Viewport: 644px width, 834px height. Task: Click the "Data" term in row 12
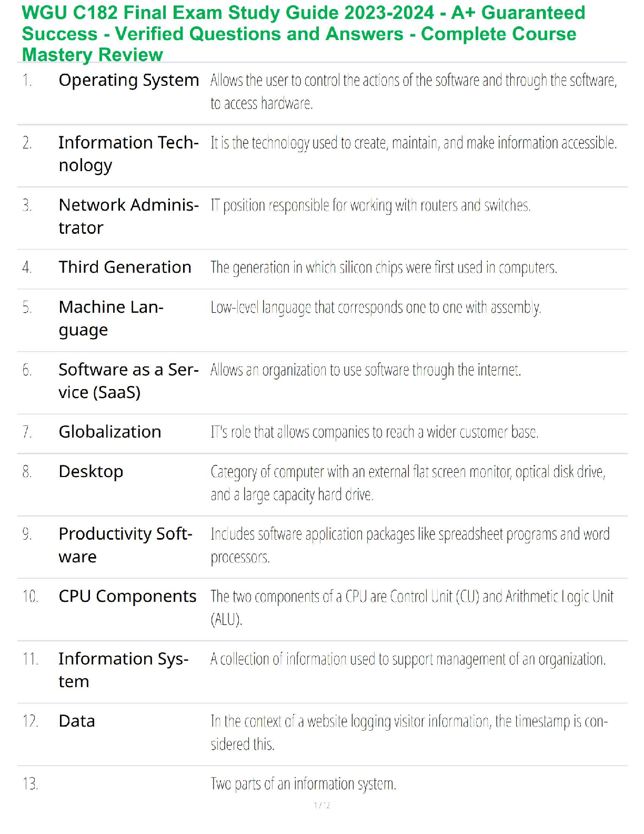point(77,721)
